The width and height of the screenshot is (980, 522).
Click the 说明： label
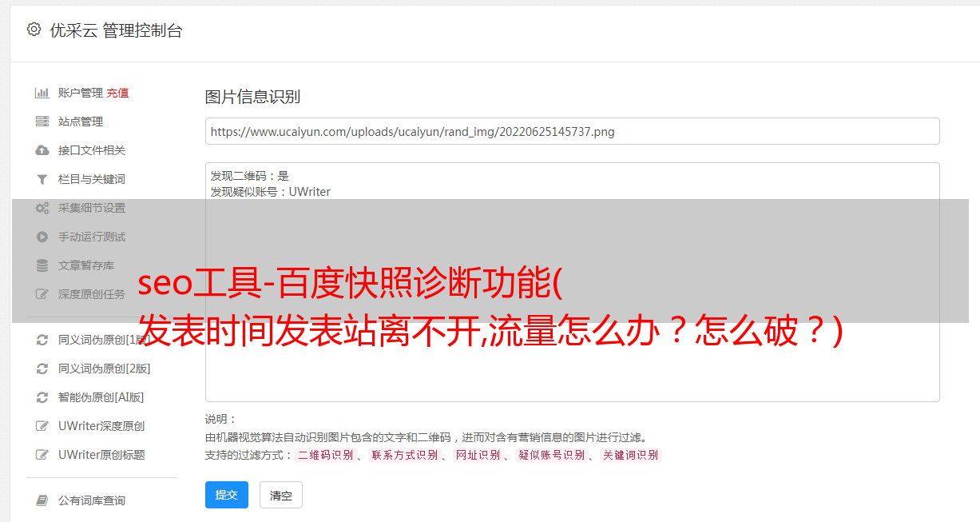tap(221, 419)
